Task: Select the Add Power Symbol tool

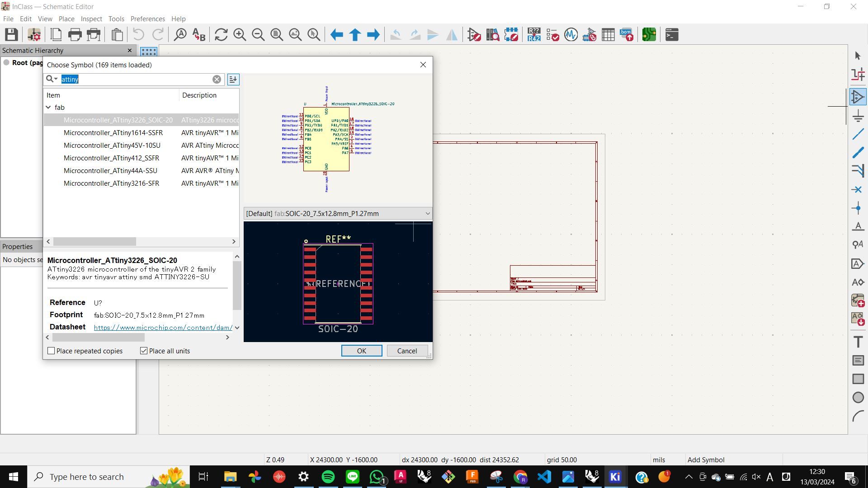Action: pyautogui.click(x=858, y=117)
